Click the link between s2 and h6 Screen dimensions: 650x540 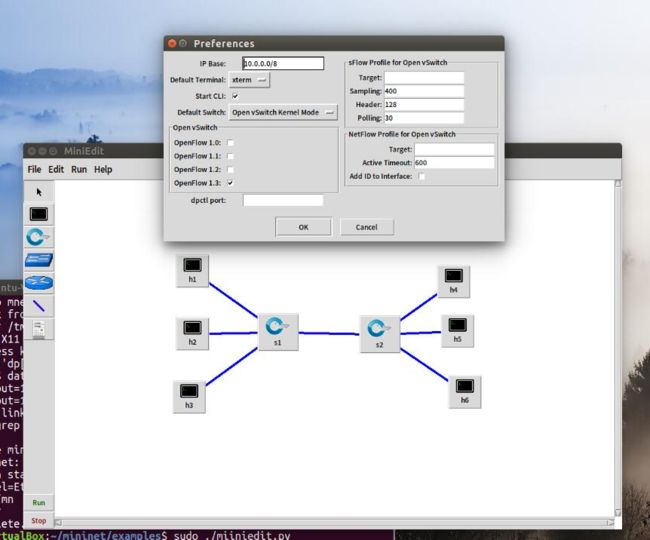(424, 365)
